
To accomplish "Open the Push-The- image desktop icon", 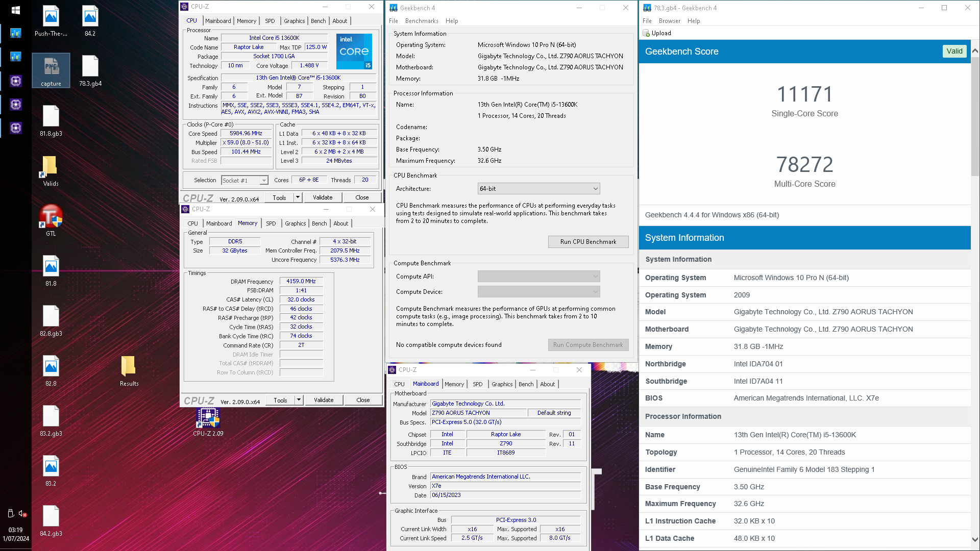I will 51,21.
